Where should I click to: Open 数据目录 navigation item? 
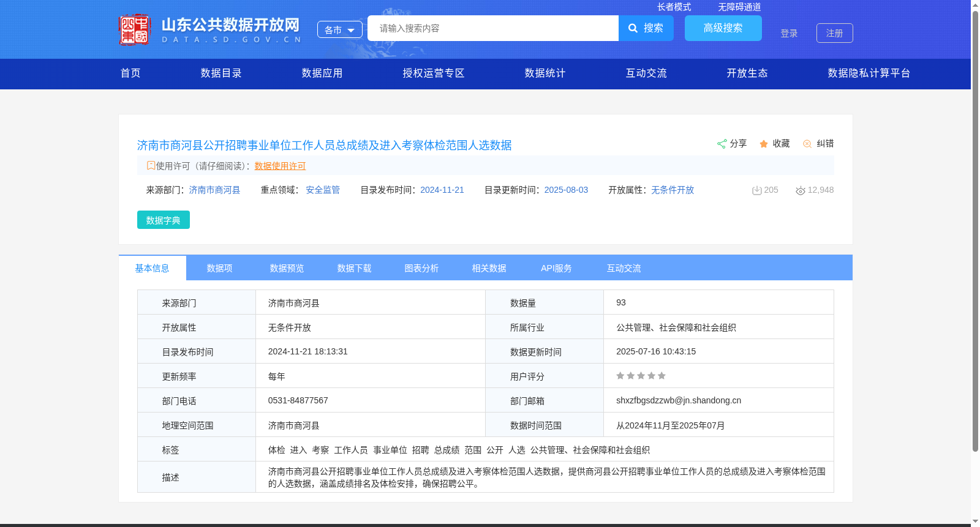(x=221, y=73)
